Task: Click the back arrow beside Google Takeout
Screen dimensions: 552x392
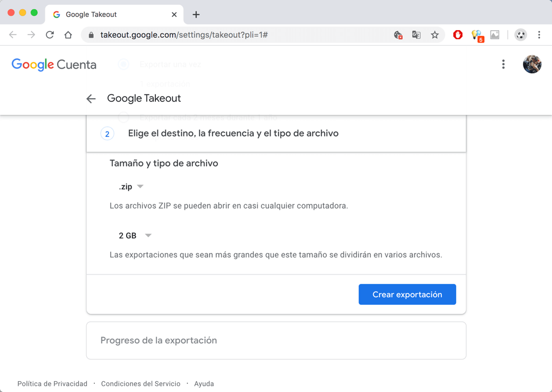Action: (x=91, y=99)
